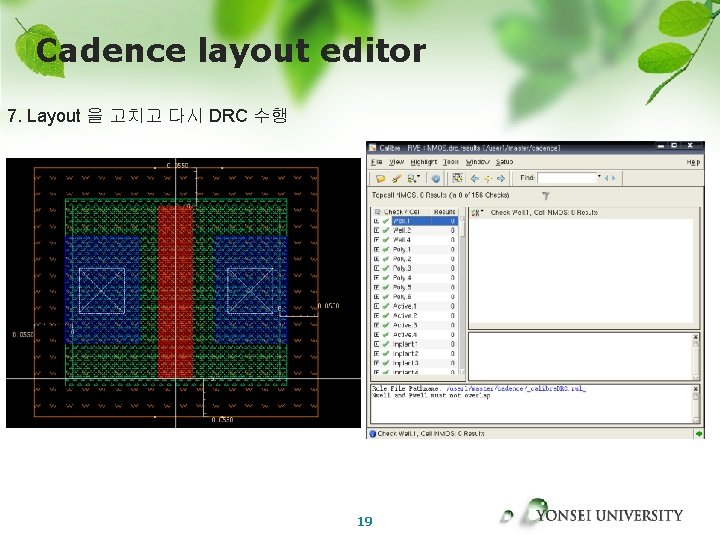Click the tree view icon in Check/Cell header
Image resolution: width=720 pixels, height=540 pixels.
[x=377, y=212]
